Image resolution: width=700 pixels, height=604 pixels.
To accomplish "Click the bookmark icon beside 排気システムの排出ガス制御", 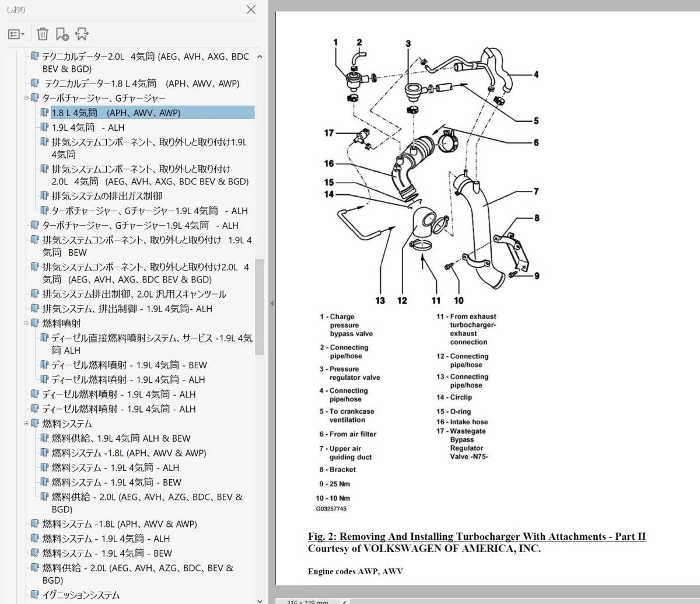I will tap(45, 196).
